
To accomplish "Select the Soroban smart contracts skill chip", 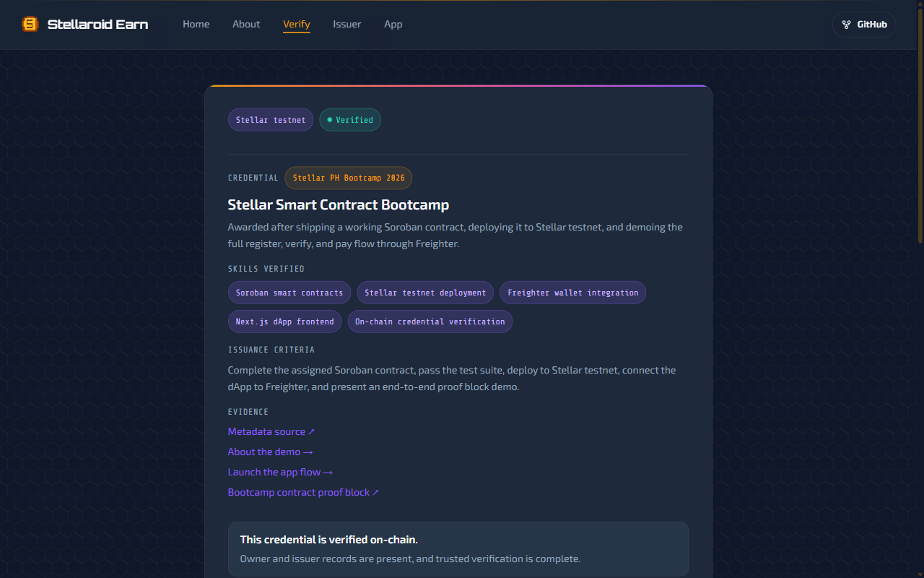I will coord(289,293).
